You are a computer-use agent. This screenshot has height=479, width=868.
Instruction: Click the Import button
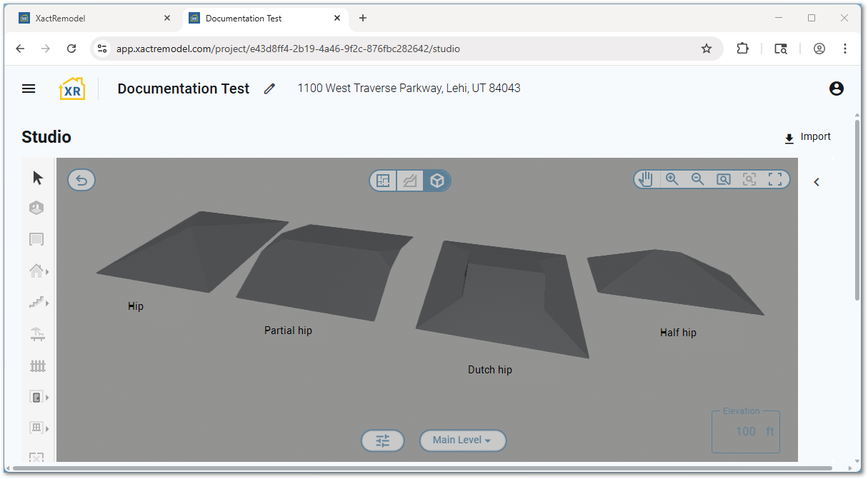[x=807, y=137]
